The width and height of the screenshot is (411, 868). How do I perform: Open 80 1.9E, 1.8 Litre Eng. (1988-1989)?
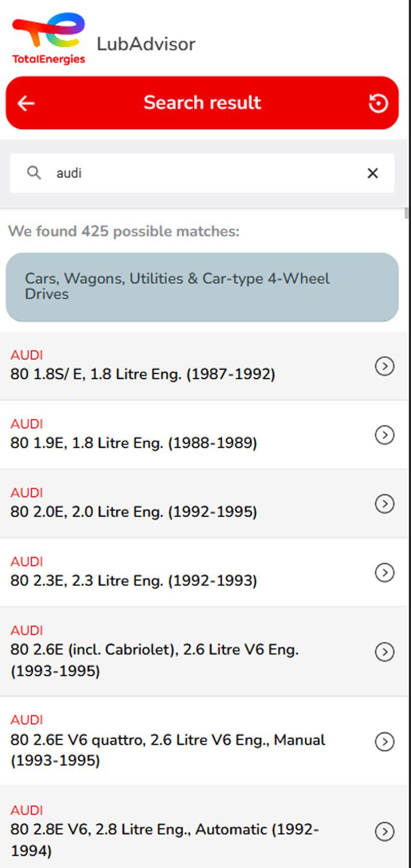[134, 443]
